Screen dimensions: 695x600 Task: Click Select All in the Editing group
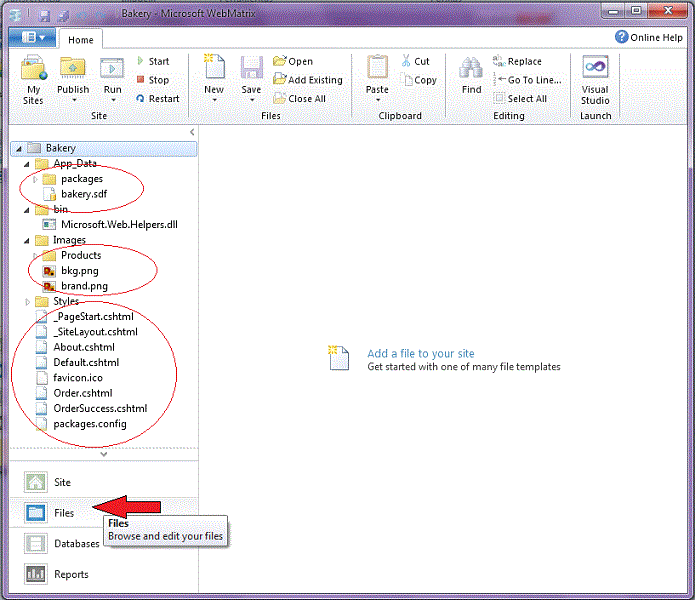point(520,98)
